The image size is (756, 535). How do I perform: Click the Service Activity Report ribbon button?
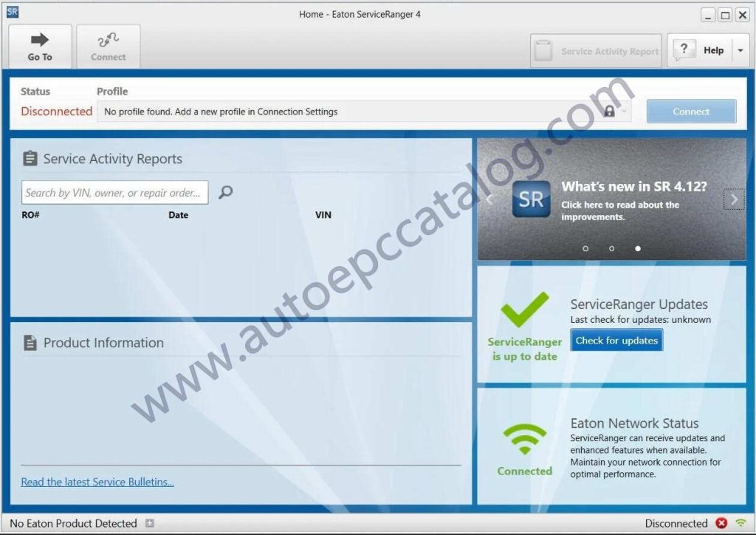pyautogui.click(x=596, y=50)
